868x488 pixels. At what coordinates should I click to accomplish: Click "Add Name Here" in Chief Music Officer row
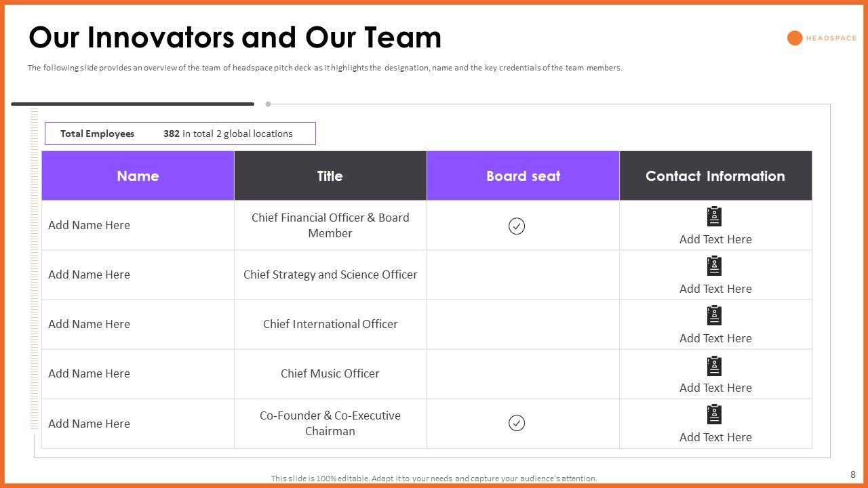(x=89, y=373)
